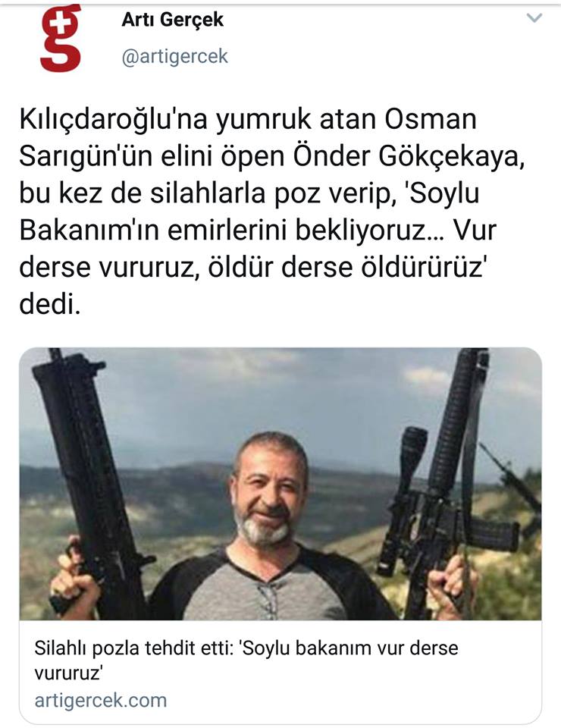Click the final word dedi. in the tweet
Viewport: 561px width, 728px height.
[x=50, y=305]
